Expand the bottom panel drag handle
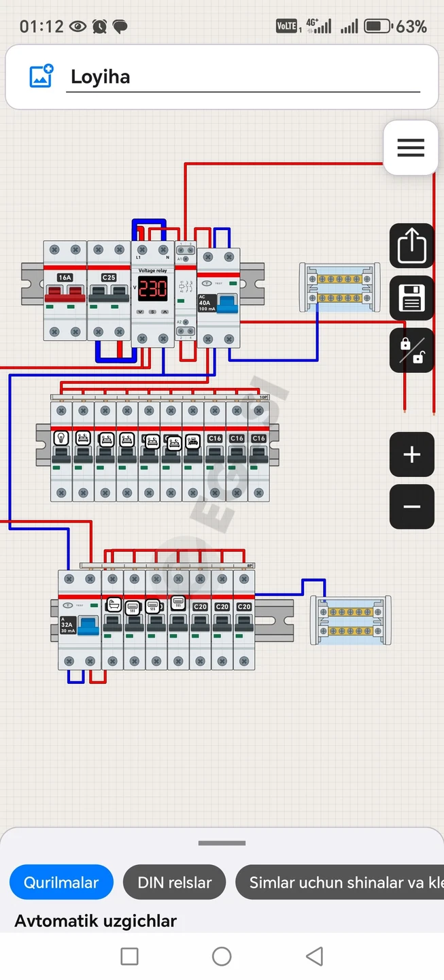This screenshot has height=980, width=444. coord(222,843)
